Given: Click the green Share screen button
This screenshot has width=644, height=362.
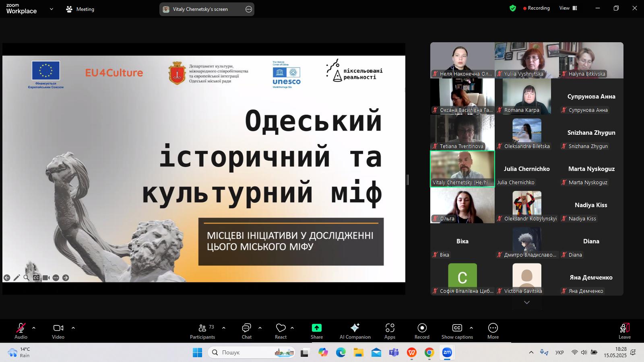Looking at the screenshot, I should coord(317,331).
